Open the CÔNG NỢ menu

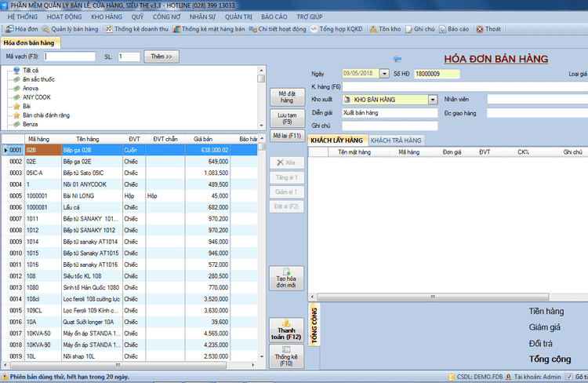[x=166, y=17]
